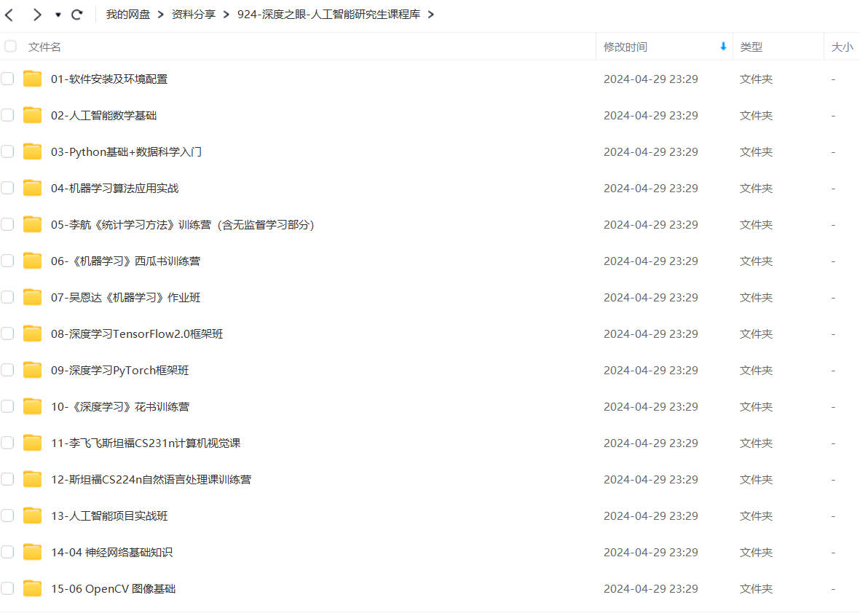
Task: Select name 10-《深度学习》花书训练营
Action: (120, 406)
